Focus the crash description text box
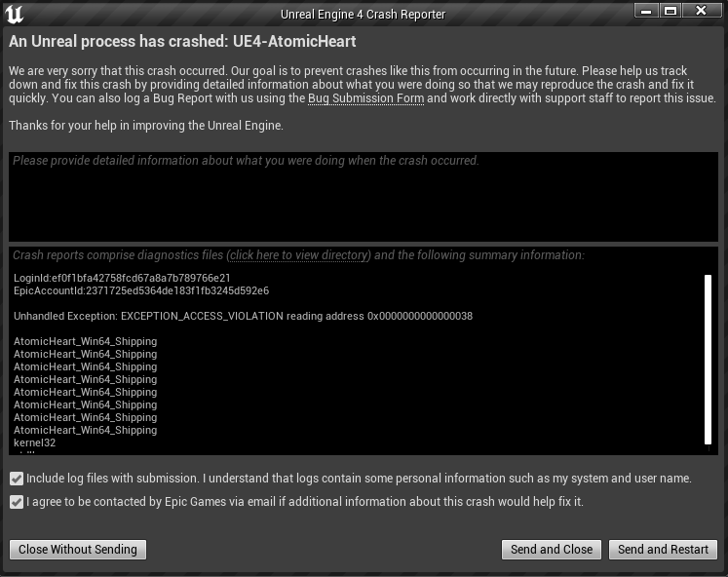Viewport: 728px width, 577px height. [364, 196]
